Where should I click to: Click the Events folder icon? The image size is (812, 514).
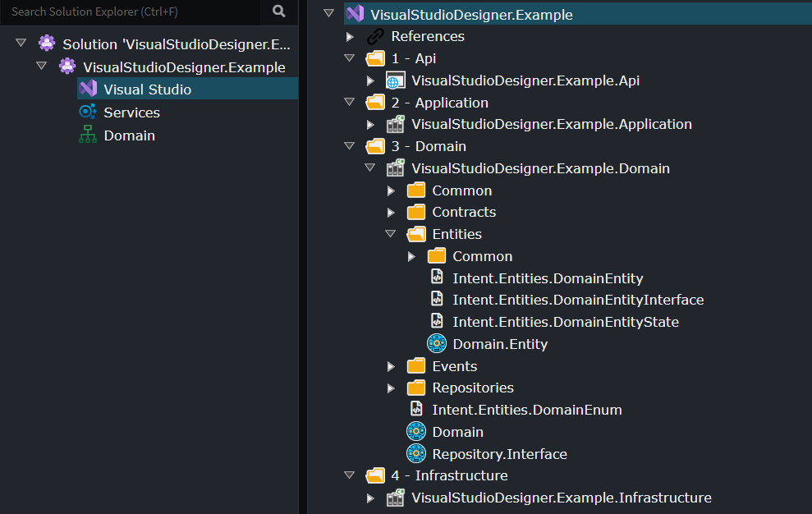click(x=416, y=366)
